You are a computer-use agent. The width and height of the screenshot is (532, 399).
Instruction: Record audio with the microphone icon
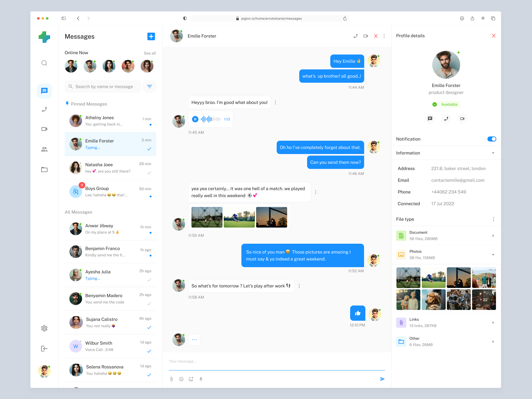pos(201,379)
